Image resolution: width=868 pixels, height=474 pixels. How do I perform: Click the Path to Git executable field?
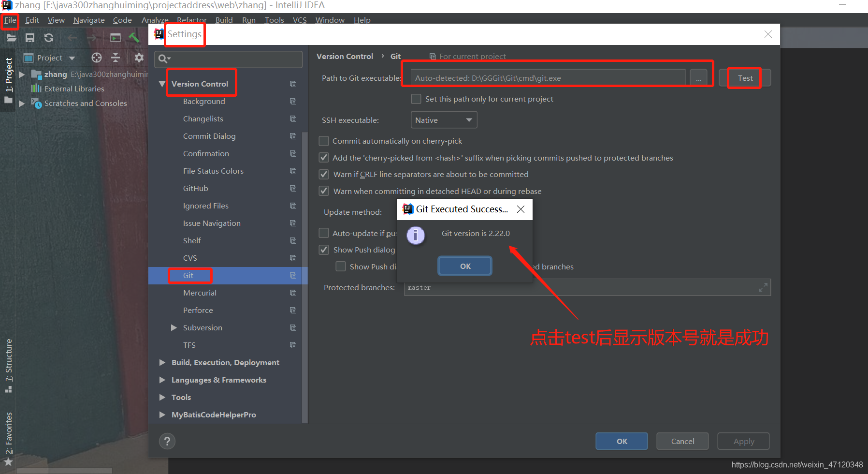click(x=548, y=78)
